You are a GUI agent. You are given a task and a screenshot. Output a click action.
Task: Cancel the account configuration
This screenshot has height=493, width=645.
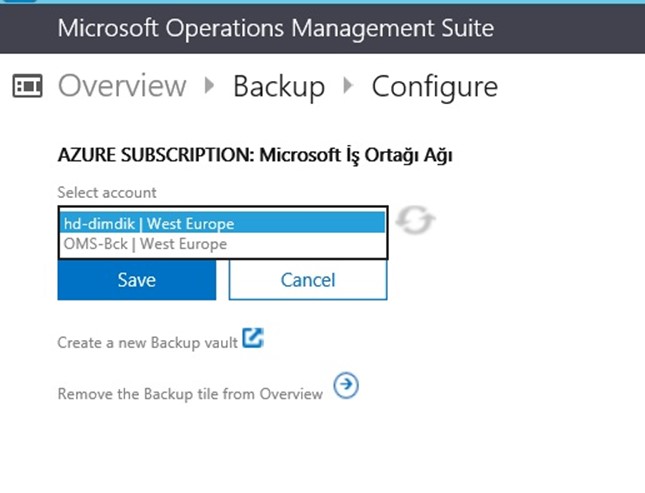[x=308, y=280]
